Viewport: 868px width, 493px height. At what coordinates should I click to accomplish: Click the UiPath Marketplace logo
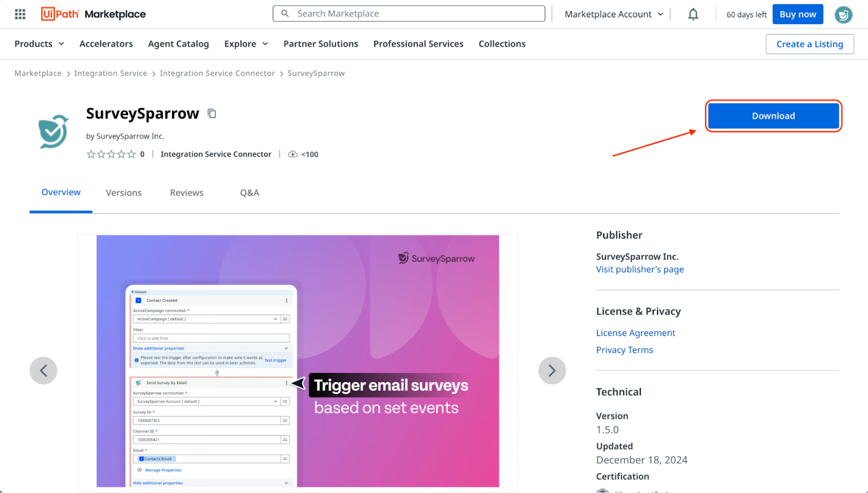pos(93,14)
